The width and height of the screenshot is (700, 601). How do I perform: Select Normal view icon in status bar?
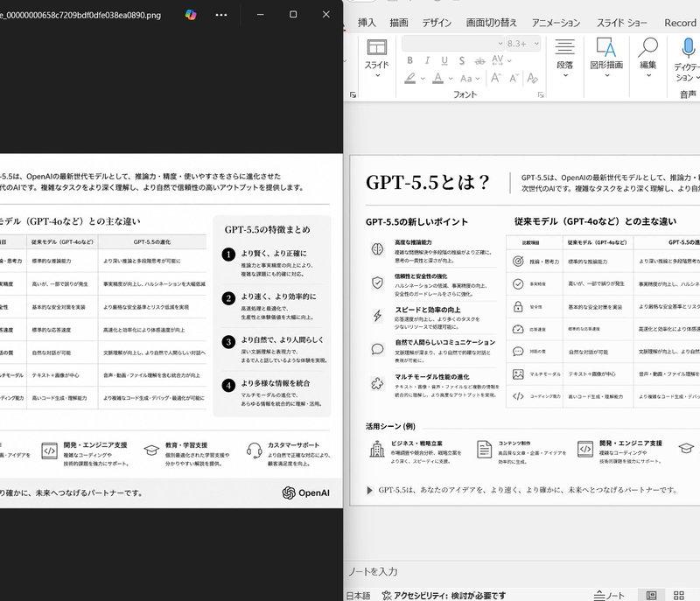point(651,595)
